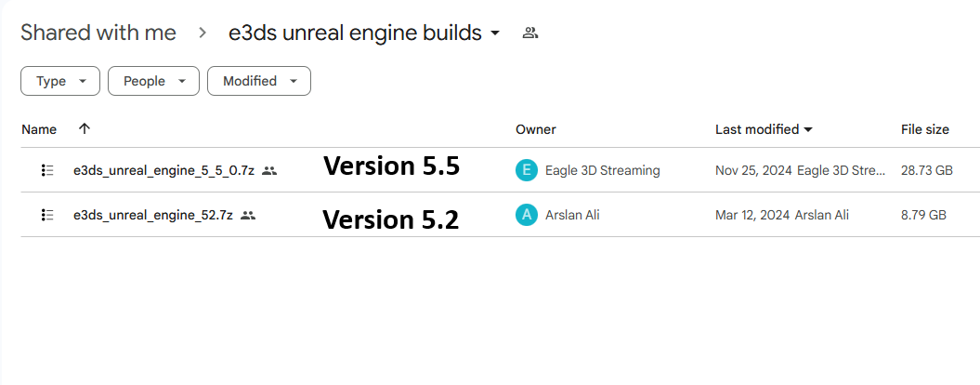Click the archive icon for e3ds_unreal_engine_52.7z

pyautogui.click(x=48, y=215)
